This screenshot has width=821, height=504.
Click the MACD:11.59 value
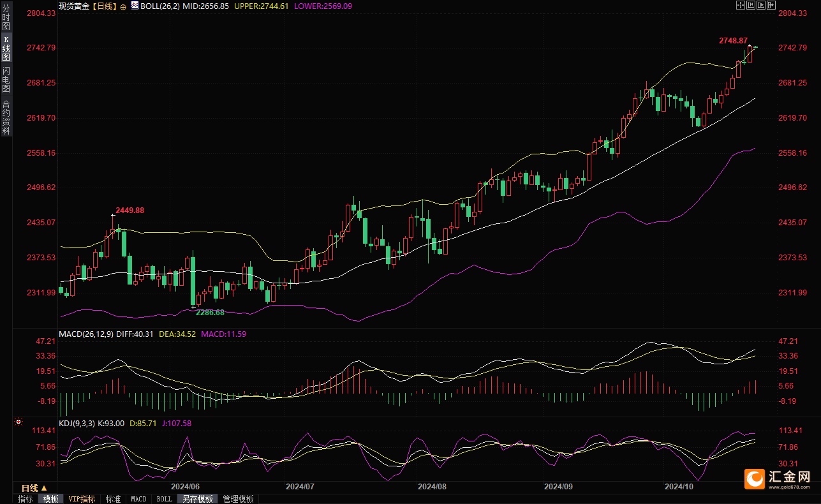point(224,334)
